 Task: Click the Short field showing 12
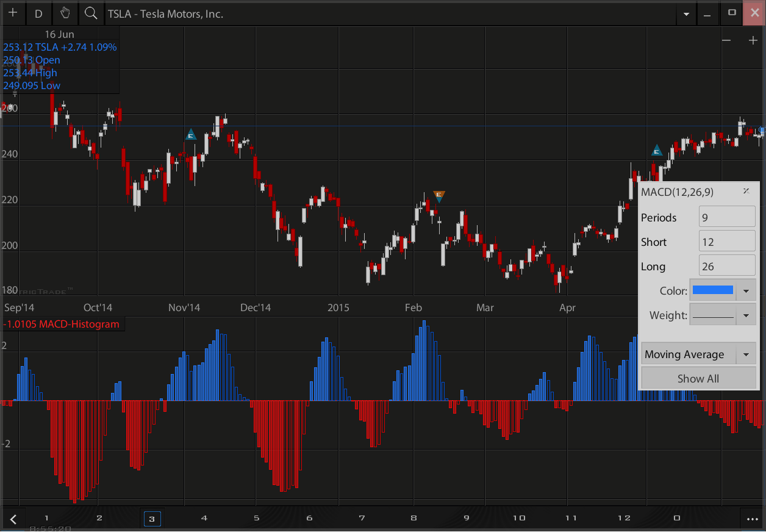point(727,242)
